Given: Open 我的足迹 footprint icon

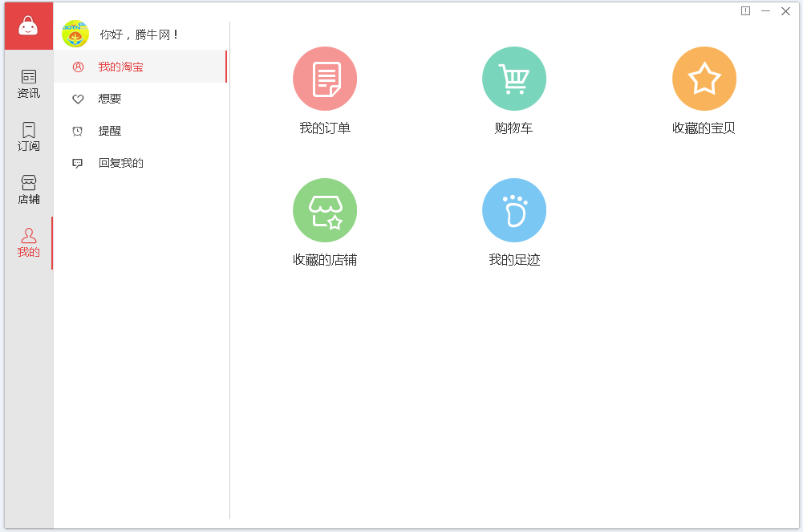Looking at the screenshot, I should [x=514, y=210].
